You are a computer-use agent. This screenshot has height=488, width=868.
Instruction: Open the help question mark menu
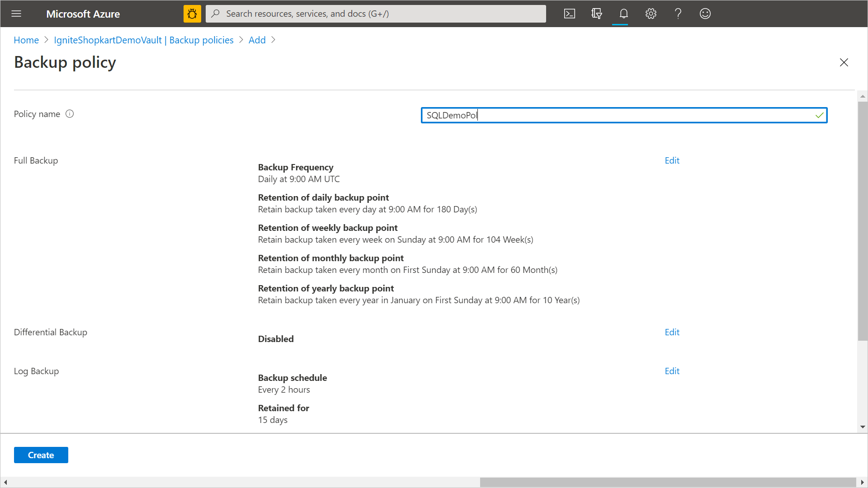(678, 14)
